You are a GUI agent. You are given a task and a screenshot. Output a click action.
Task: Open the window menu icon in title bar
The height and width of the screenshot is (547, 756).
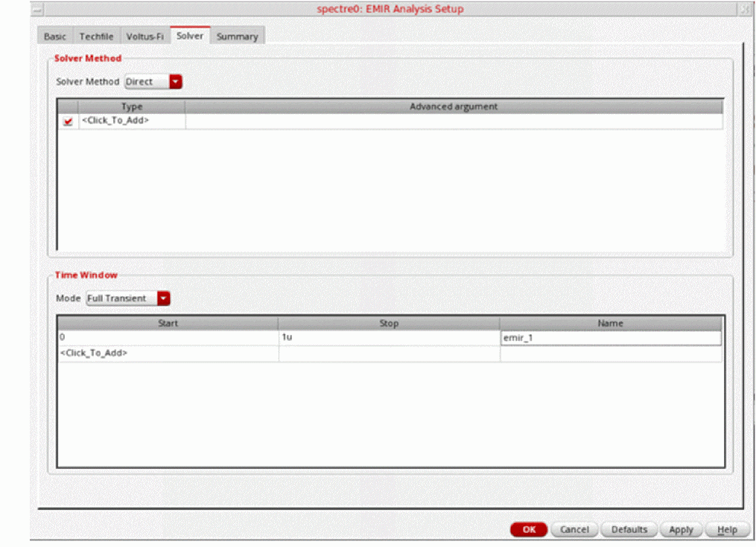tap(36, 10)
